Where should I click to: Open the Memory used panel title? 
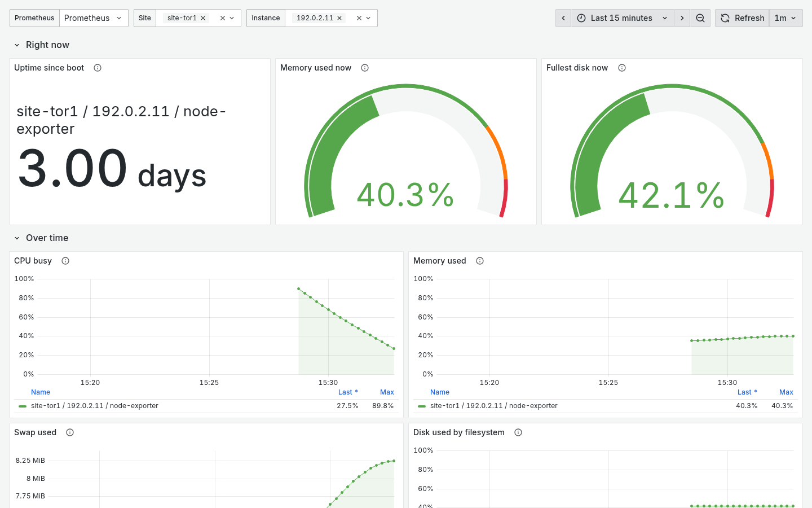point(440,261)
